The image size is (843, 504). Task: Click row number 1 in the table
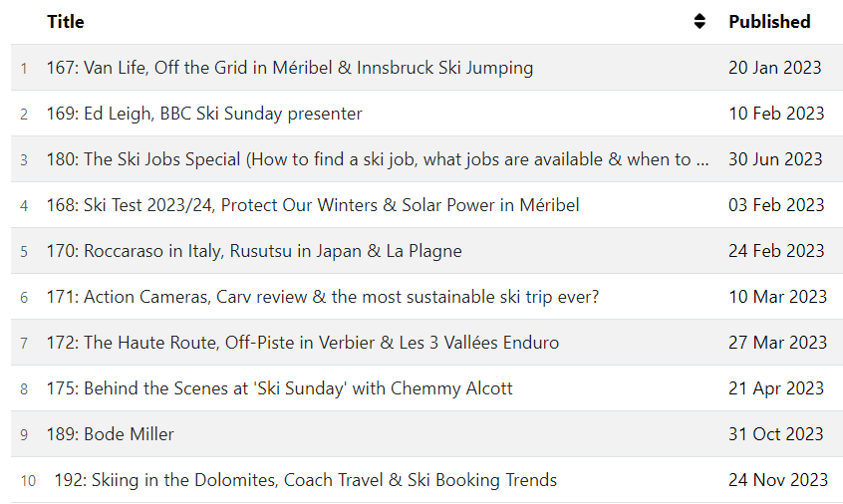tap(24, 69)
